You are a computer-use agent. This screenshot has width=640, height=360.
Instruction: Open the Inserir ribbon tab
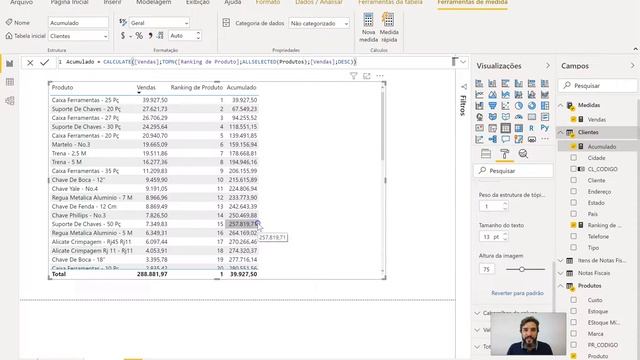click(x=112, y=2)
